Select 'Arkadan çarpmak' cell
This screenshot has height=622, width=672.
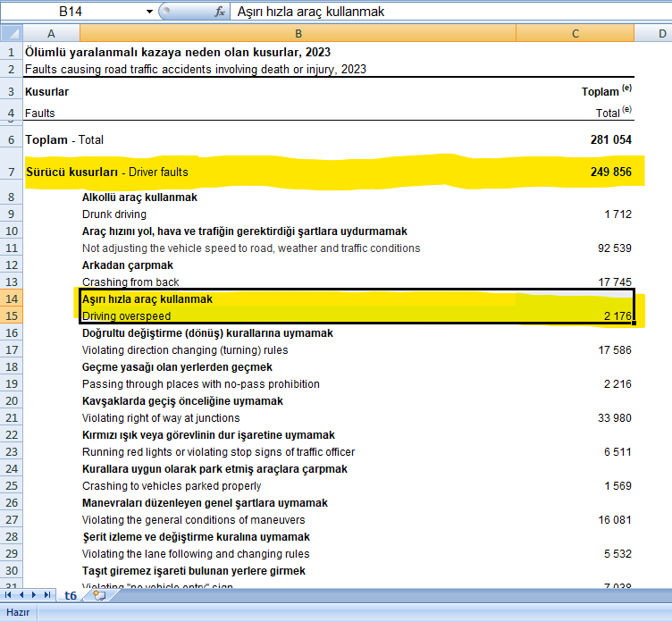127,265
